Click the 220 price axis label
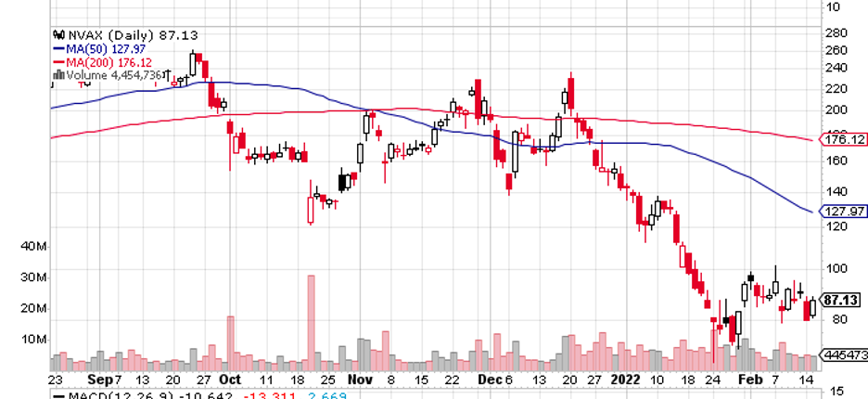The height and width of the screenshot is (399, 868). [836, 89]
